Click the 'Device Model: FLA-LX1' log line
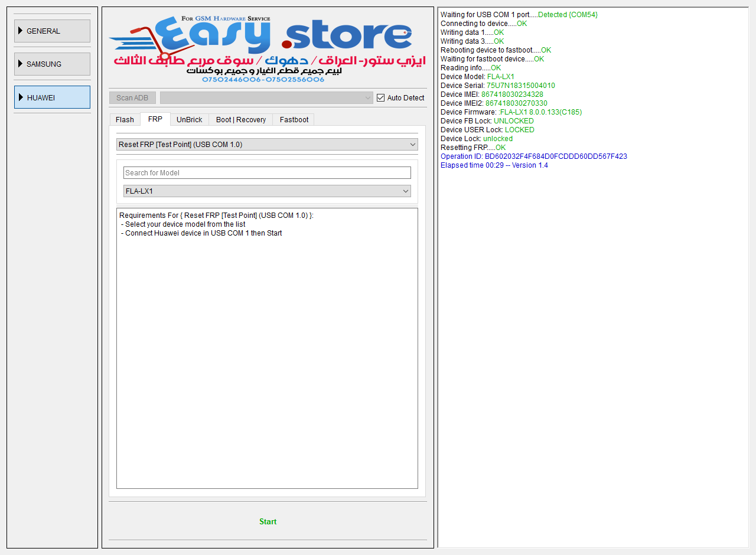This screenshot has height=555, width=756. coord(477,77)
